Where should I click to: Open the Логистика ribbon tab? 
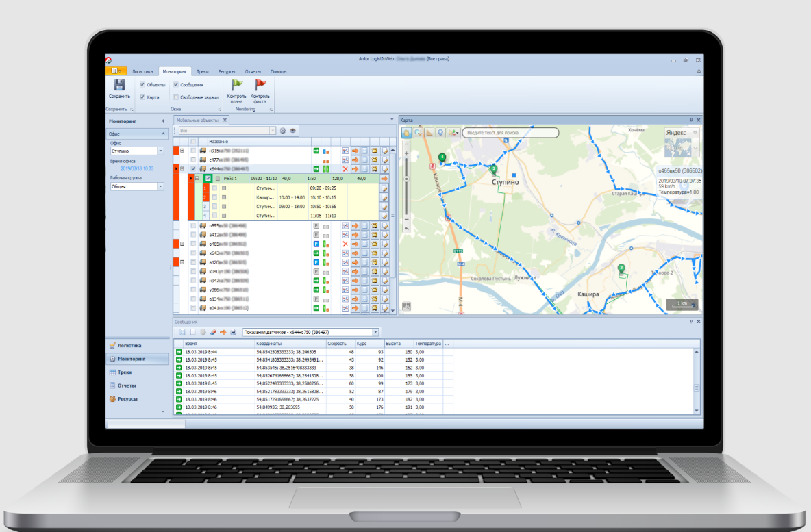point(142,71)
